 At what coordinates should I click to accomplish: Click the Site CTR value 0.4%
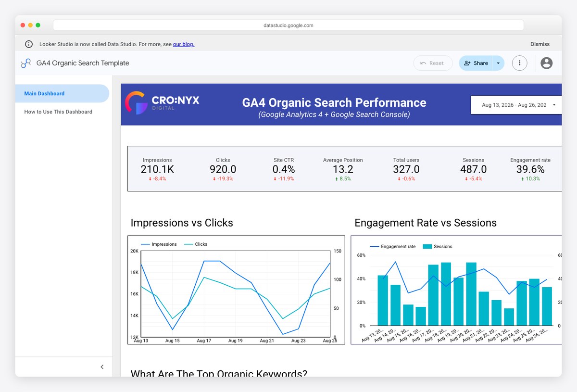tap(284, 169)
